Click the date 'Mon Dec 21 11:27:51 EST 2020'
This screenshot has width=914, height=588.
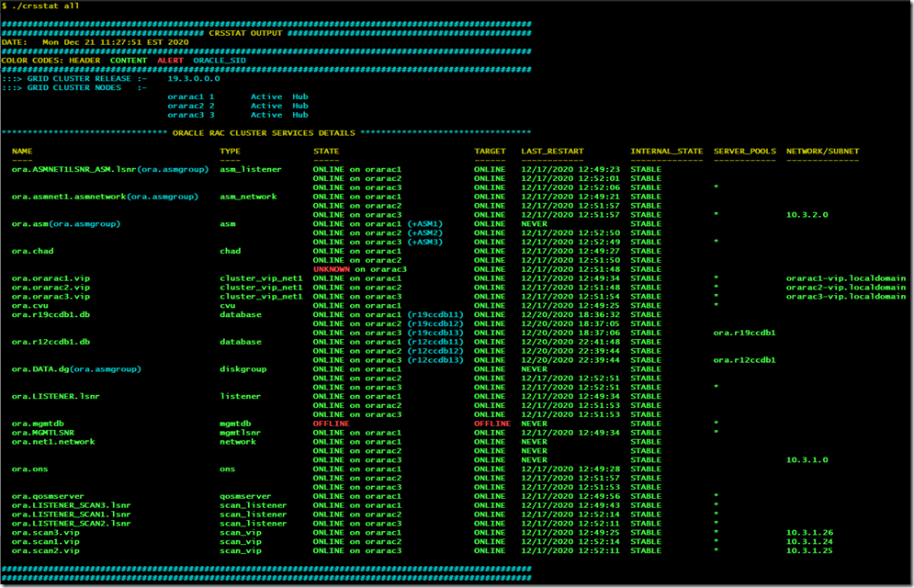[x=116, y=42]
